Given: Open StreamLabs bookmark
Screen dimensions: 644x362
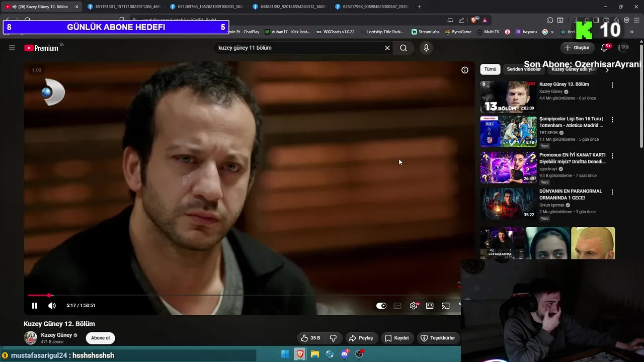Looking at the screenshot, I should (x=425, y=32).
